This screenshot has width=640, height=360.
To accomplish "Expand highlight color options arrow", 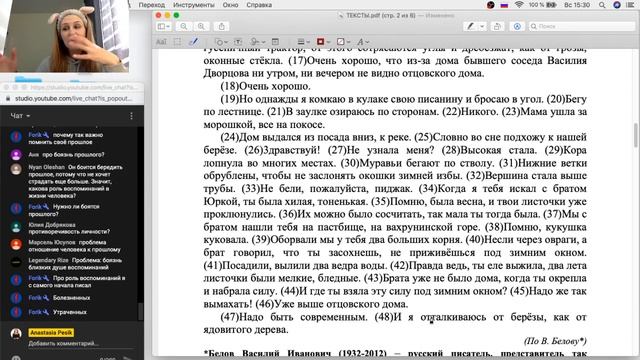I will click(482, 27).
